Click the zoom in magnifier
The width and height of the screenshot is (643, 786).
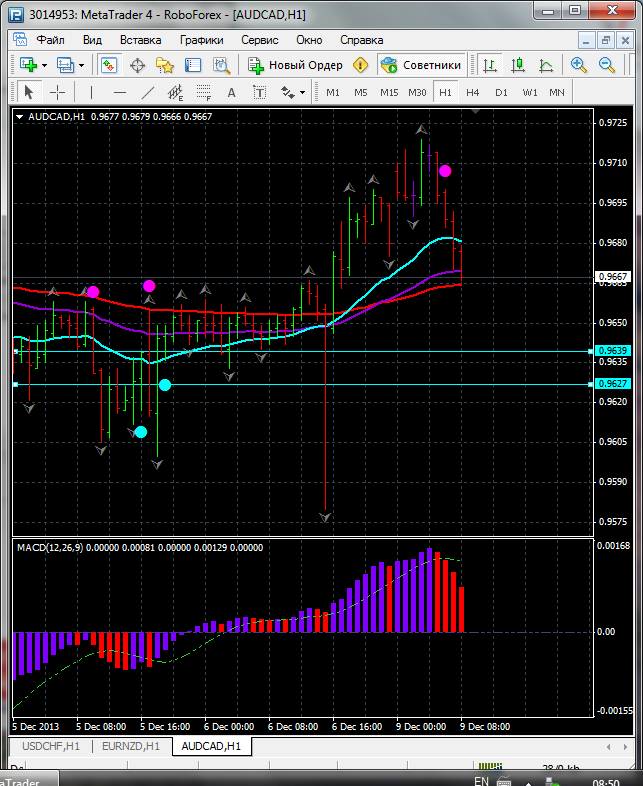tap(578, 65)
